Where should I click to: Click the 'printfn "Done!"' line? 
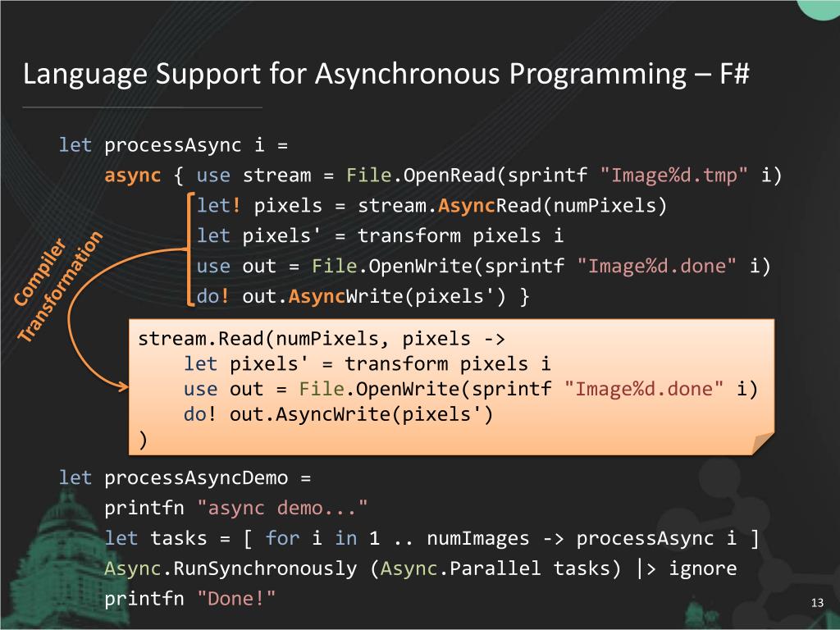click(189, 599)
